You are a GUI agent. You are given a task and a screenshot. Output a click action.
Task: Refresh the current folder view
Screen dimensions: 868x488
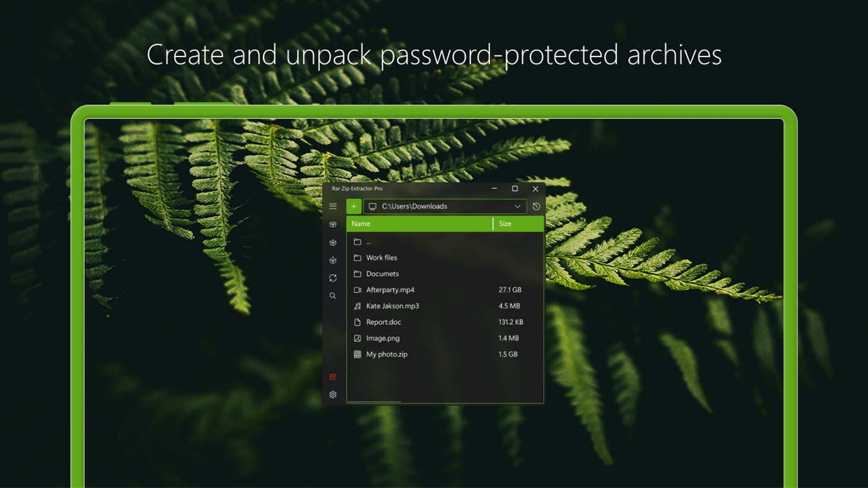pyautogui.click(x=333, y=278)
